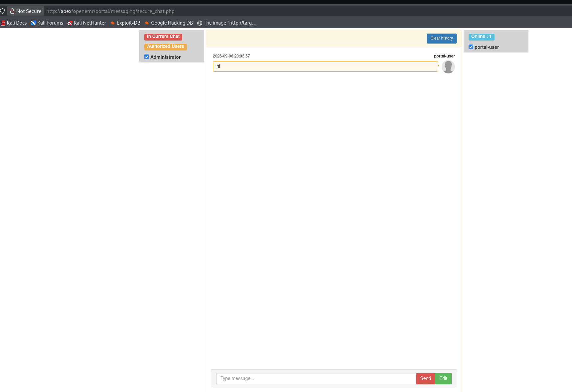Click the shield icon in address bar
The height and width of the screenshot is (392, 572).
2,11
